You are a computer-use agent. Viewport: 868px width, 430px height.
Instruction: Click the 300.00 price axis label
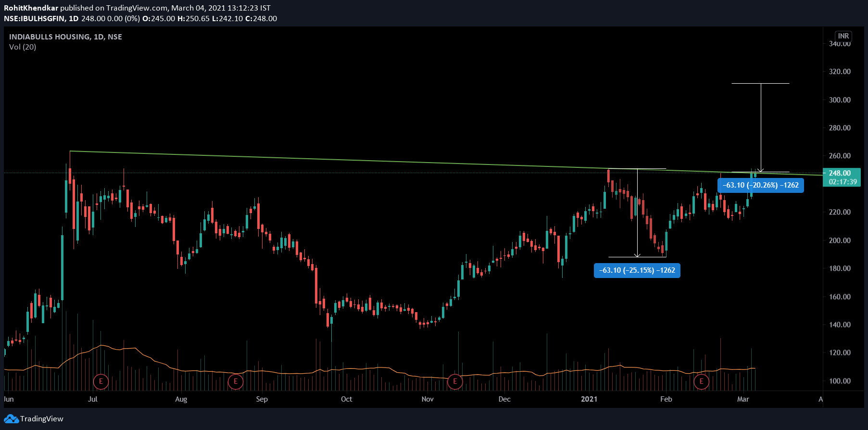pyautogui.click(x=840, y=100)
